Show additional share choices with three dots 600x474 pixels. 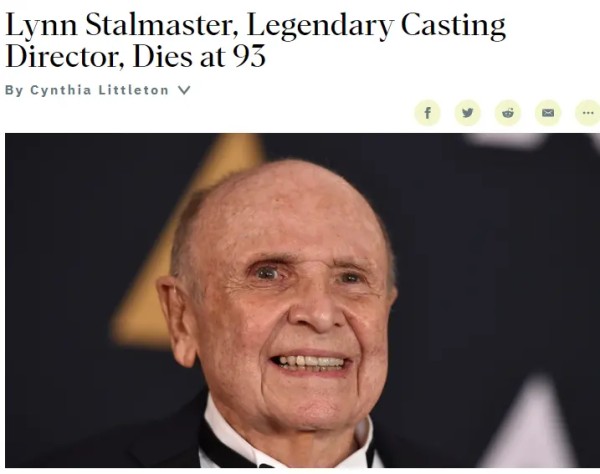click(x=588, y=113)
